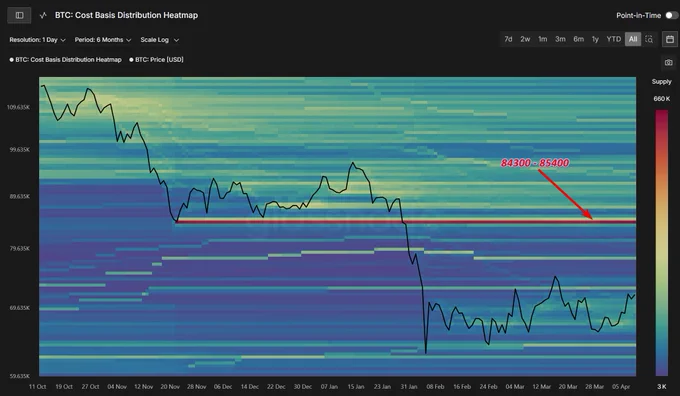
Task: Select the 3m time range
Action: coord(560,39)
